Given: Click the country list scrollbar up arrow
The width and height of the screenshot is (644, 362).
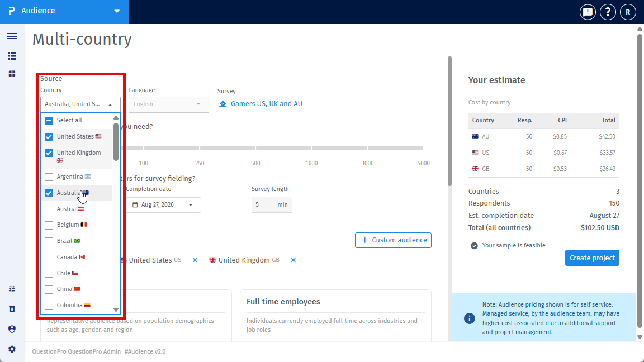Looking at the screenshot, I should [116, 118].
